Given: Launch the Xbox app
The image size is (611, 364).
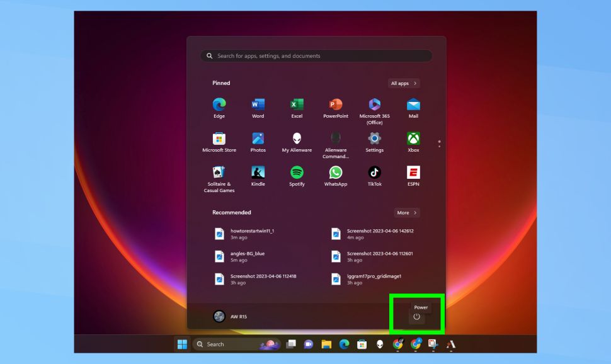Looking at the screenshot, I should coord(413,142).
